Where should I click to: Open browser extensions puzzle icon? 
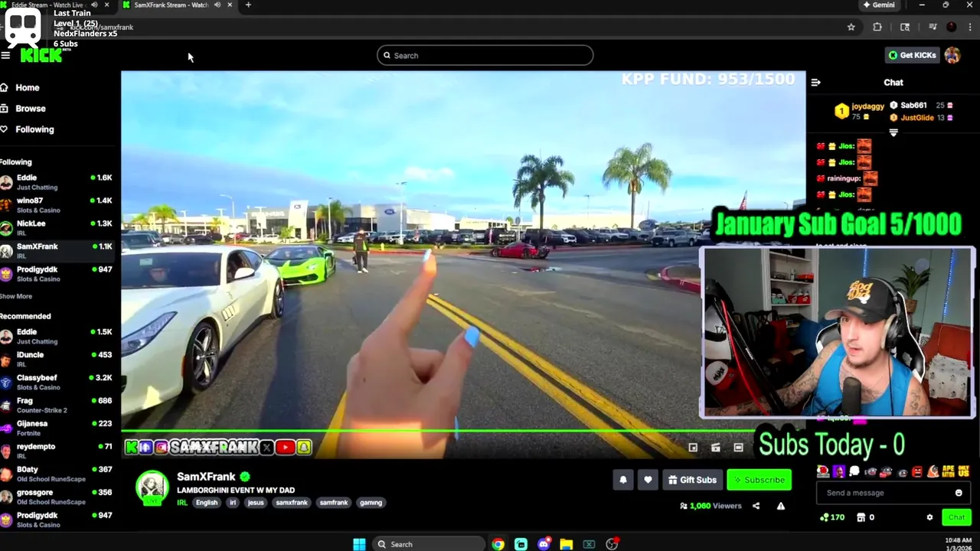tap(877, 27)
